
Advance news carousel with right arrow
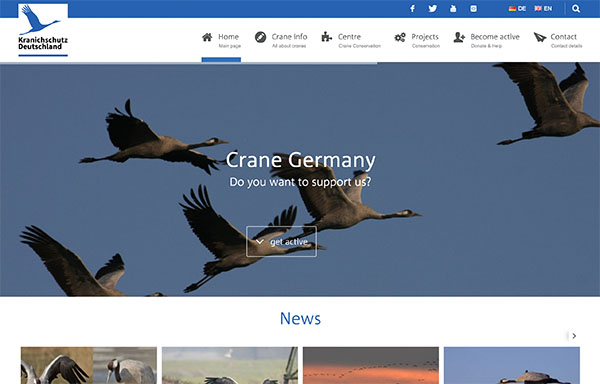click(x=574, y=336)
